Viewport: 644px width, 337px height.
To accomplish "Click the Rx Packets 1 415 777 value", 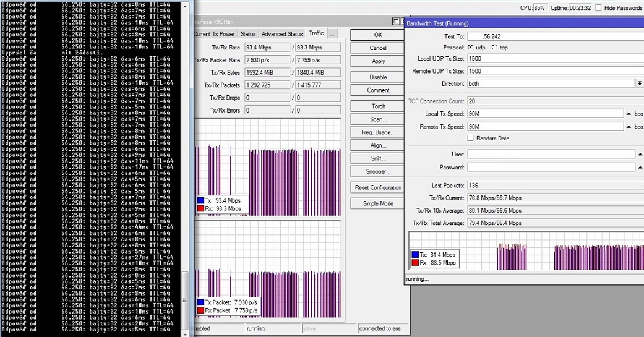I will (319, 85).
